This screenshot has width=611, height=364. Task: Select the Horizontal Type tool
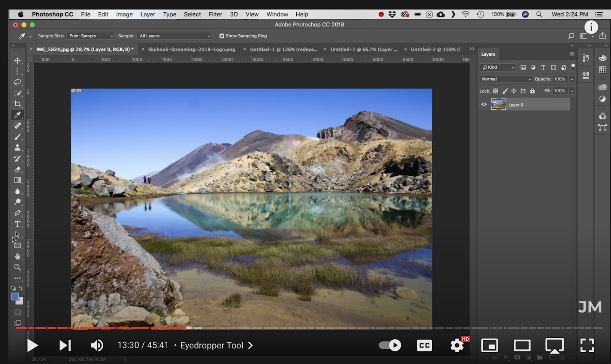point(18,224)
